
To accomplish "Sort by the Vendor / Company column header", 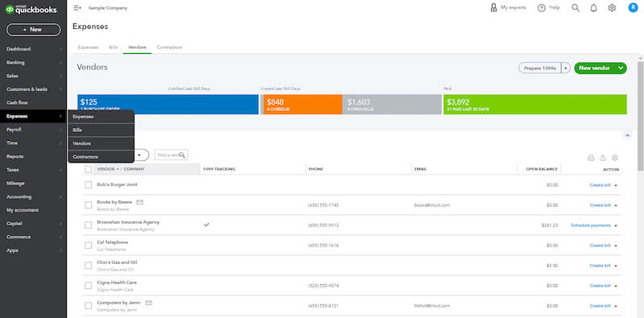I will pyautogui.click(x=121, y=169).
